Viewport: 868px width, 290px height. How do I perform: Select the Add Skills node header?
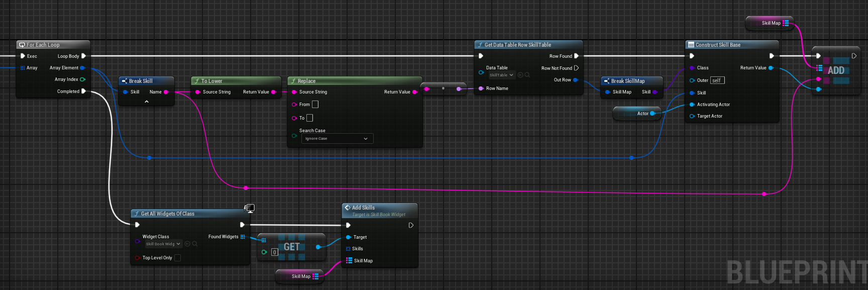pyautogui.click(x=380, y=210)
